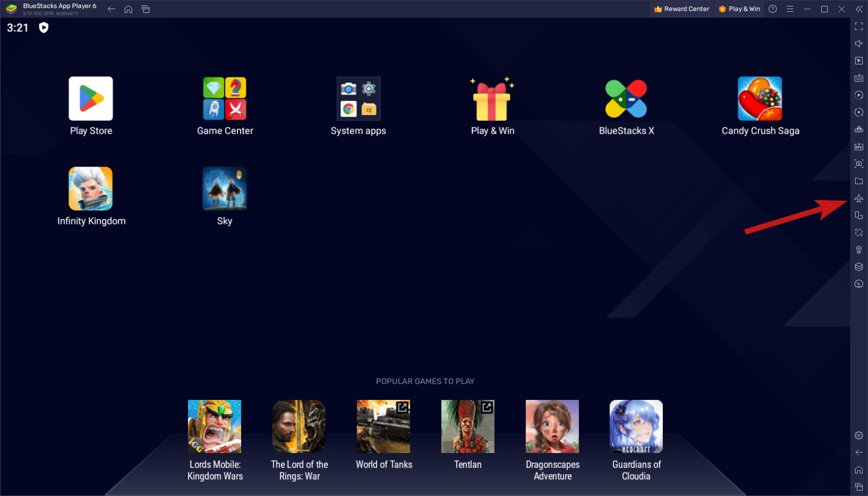Click the title bar back arrow

[111, 9]
